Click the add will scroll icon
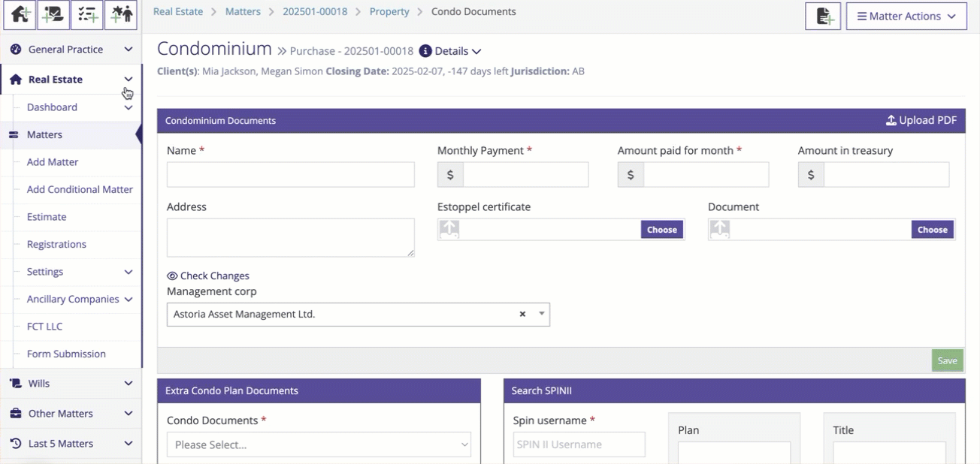 point(53,14)
